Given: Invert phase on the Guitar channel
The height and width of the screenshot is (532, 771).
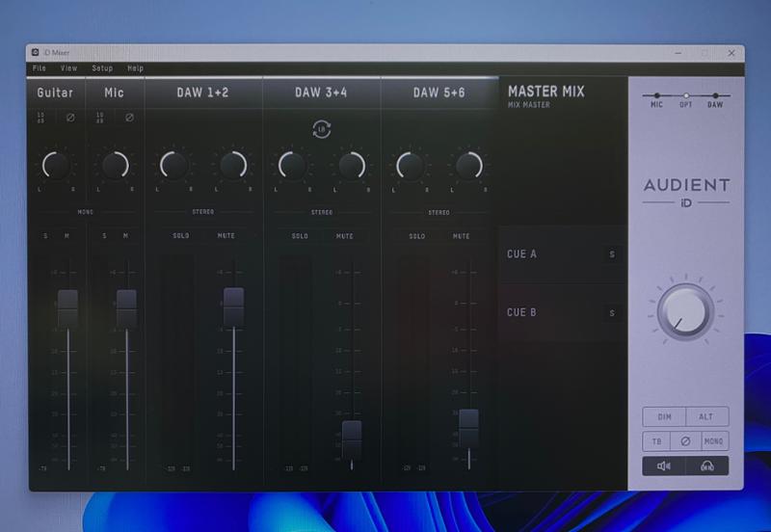Looking at the screenshot, I should [x=70, y=118].
